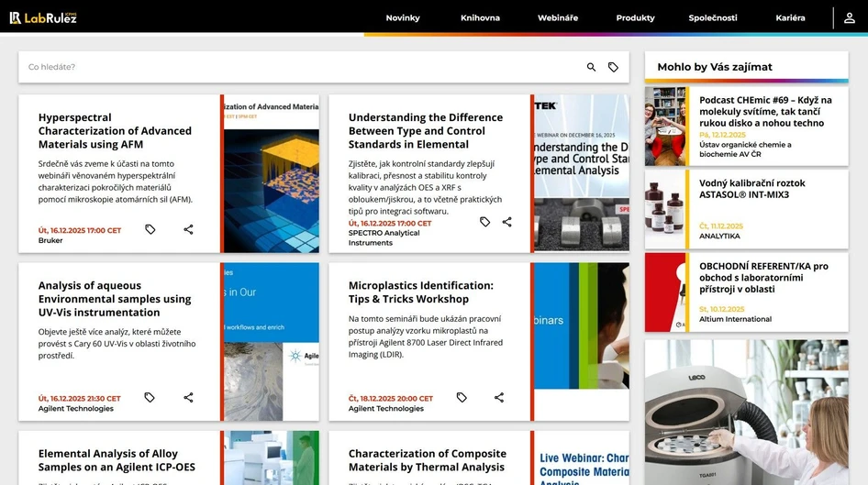Open Understanding the Difference Between Type title

click(x=425, y=130)
